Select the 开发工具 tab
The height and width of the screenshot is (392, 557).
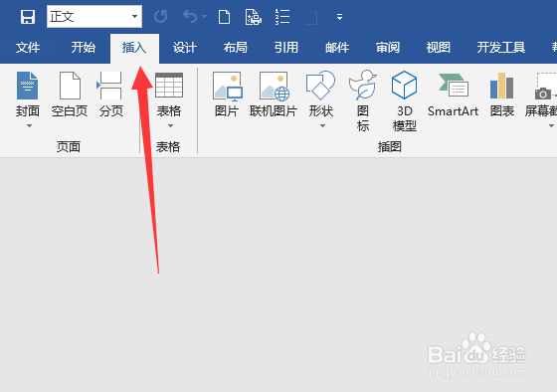click(501, 48)
